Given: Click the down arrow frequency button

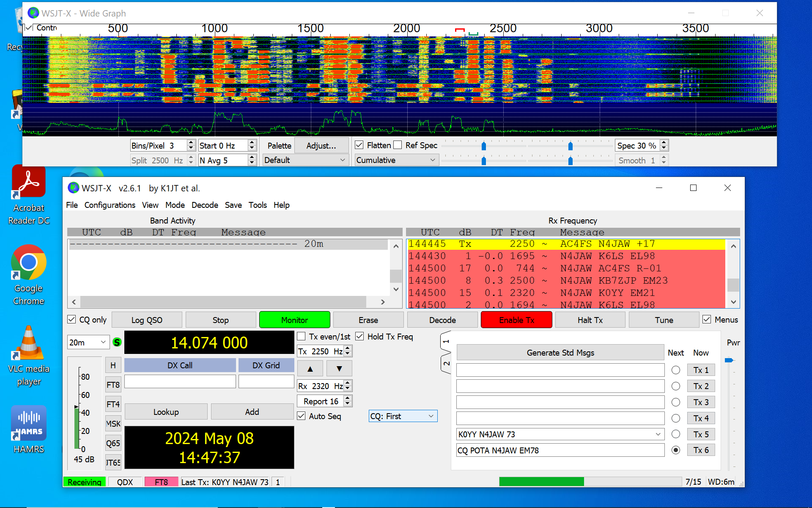Looking at the screenshot, I should tap(339, 369).
